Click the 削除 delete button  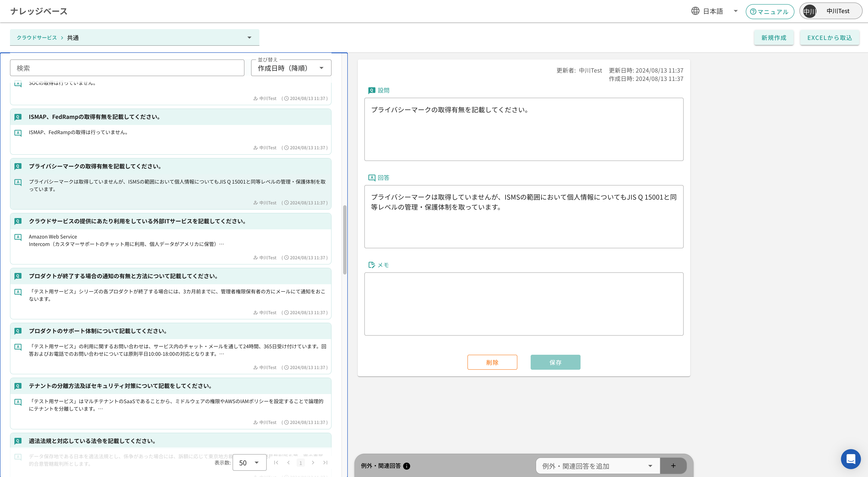pos(492,362)
